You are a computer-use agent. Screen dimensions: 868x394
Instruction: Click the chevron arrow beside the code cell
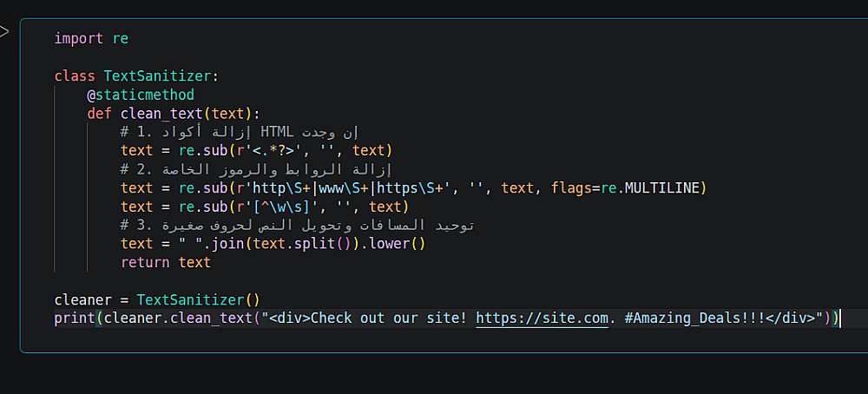pos(4,32)
